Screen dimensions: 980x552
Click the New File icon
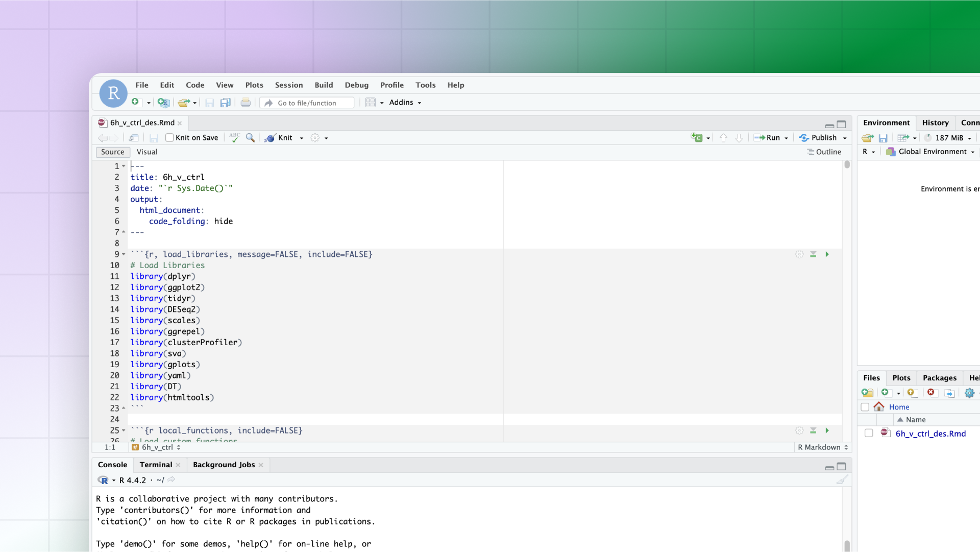coord(135,102)
